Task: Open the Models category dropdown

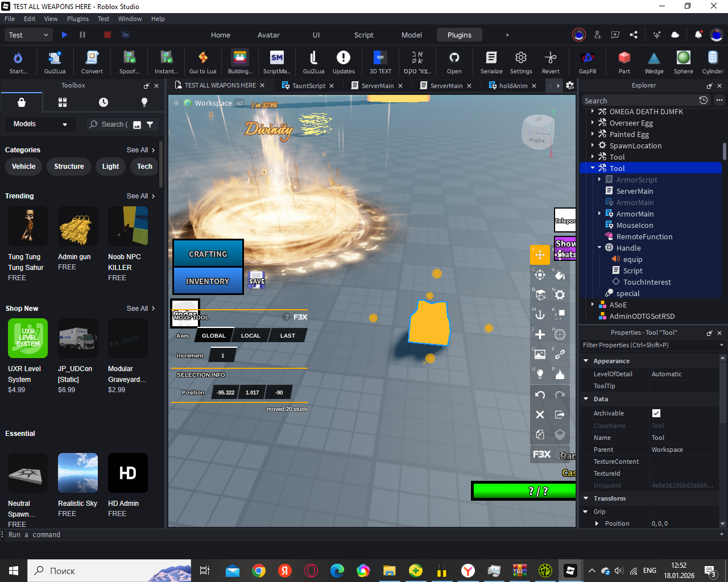Action: pyautogui.click(x=40, y=124)
